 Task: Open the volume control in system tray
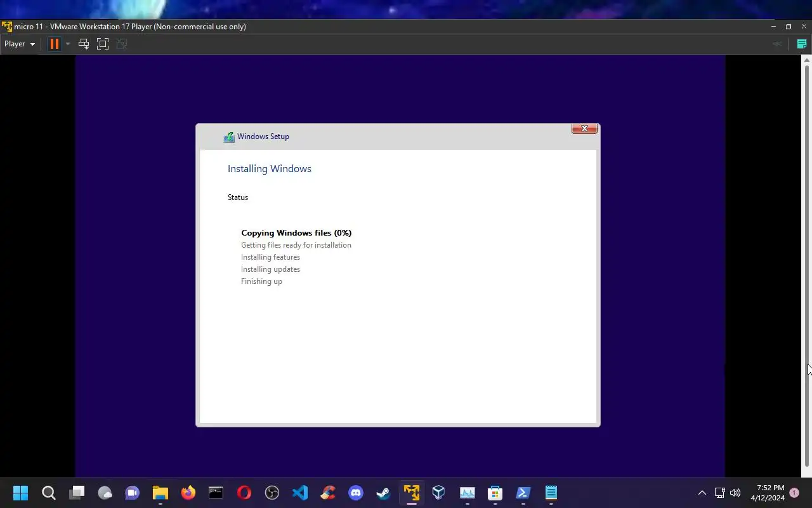tap(735, 493)
